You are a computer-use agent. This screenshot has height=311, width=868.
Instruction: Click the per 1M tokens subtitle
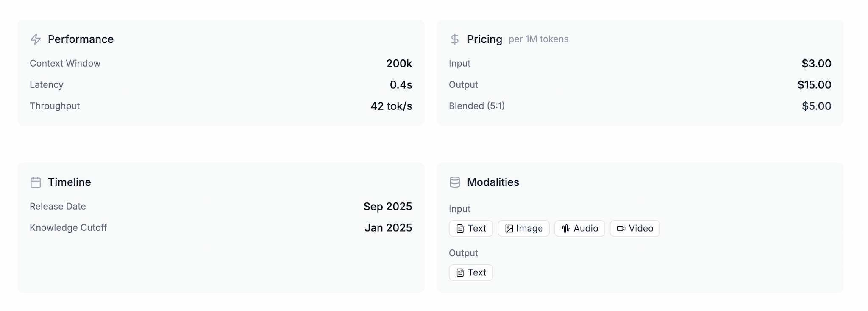point(538,39)
